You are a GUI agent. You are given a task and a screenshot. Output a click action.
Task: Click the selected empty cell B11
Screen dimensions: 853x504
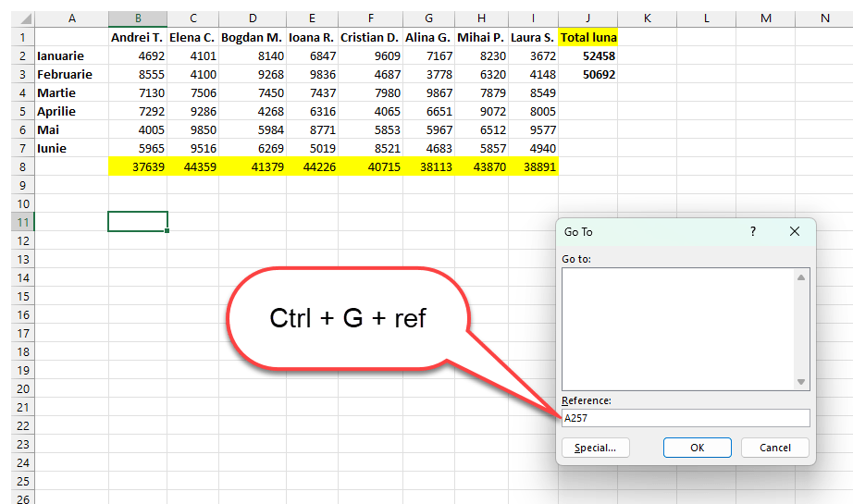pos(138,221)
